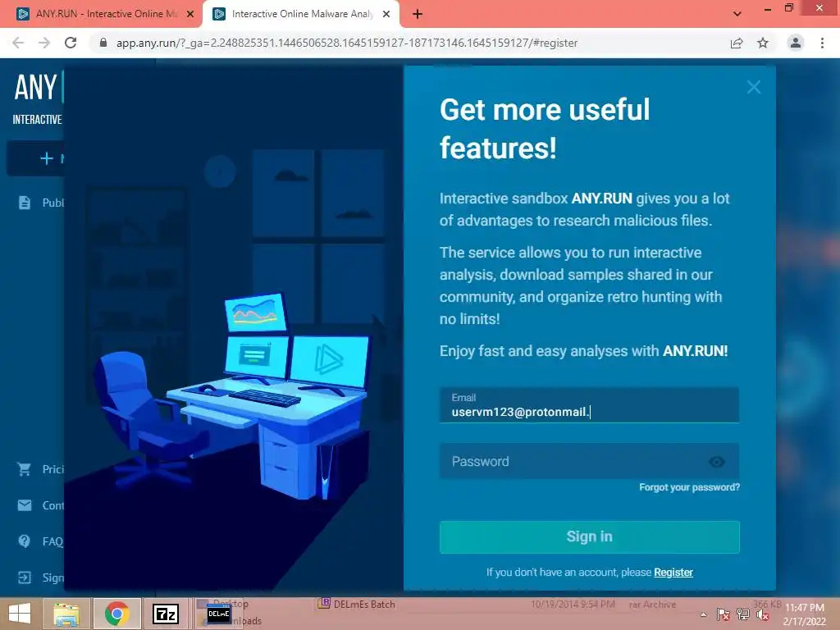The height and width of the screenshot is (630, 840).
Task: Close the active Malware Analysis tab
Action: tap(386, 14)
